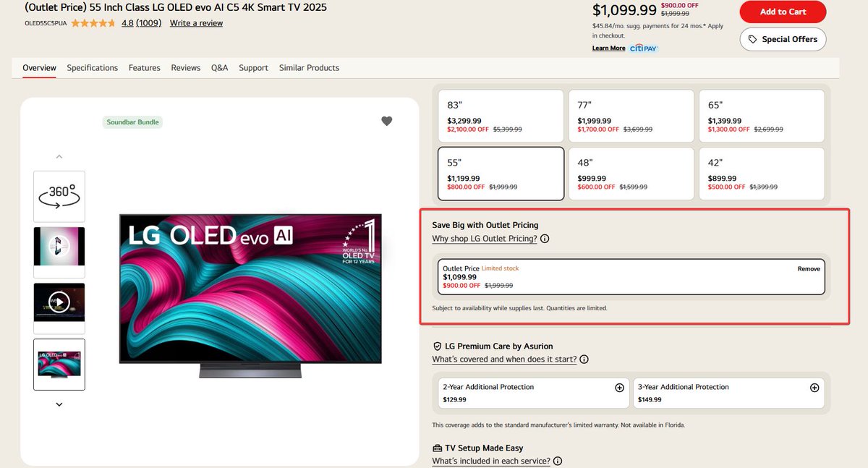Play the product video thumbnail

coord(59,302)
